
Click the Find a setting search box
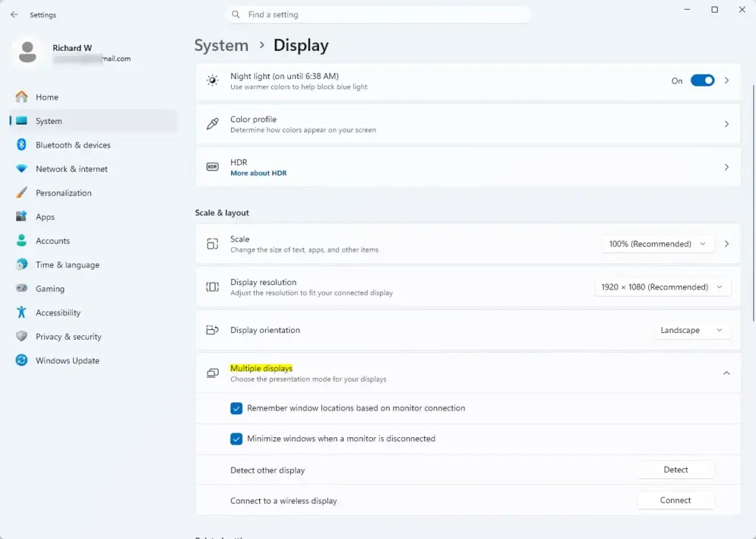(379, 15)
